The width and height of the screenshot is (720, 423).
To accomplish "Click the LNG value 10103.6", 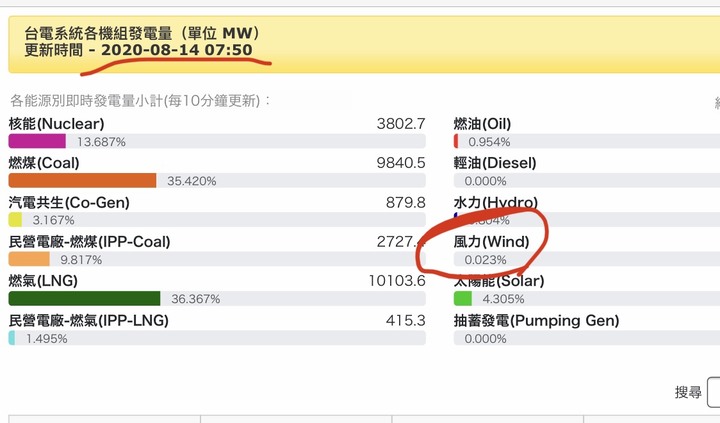I will coord(397,281).
